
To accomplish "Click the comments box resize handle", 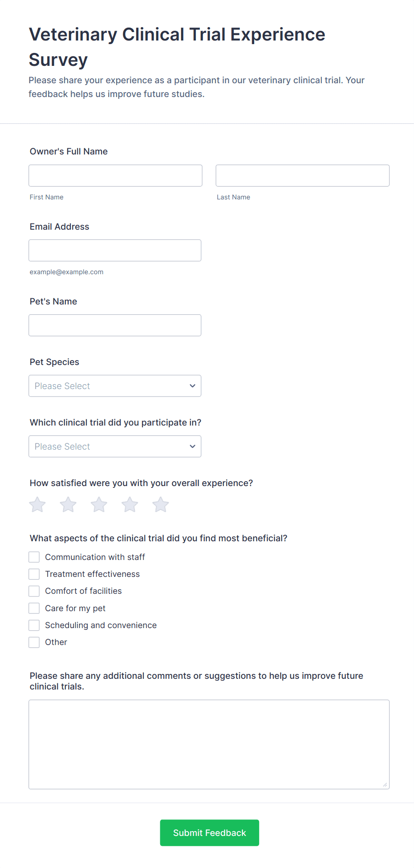I will (x=385, y=784).
